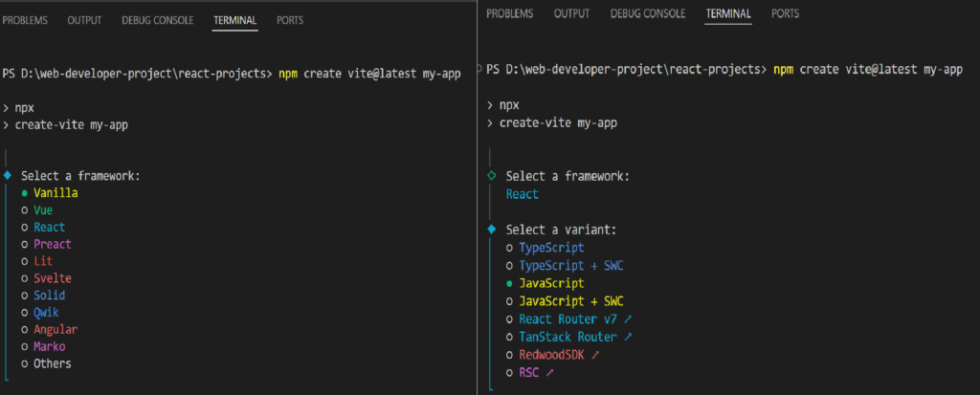
Task: Open PORTS tab in left panel
Action: point(290,21)
